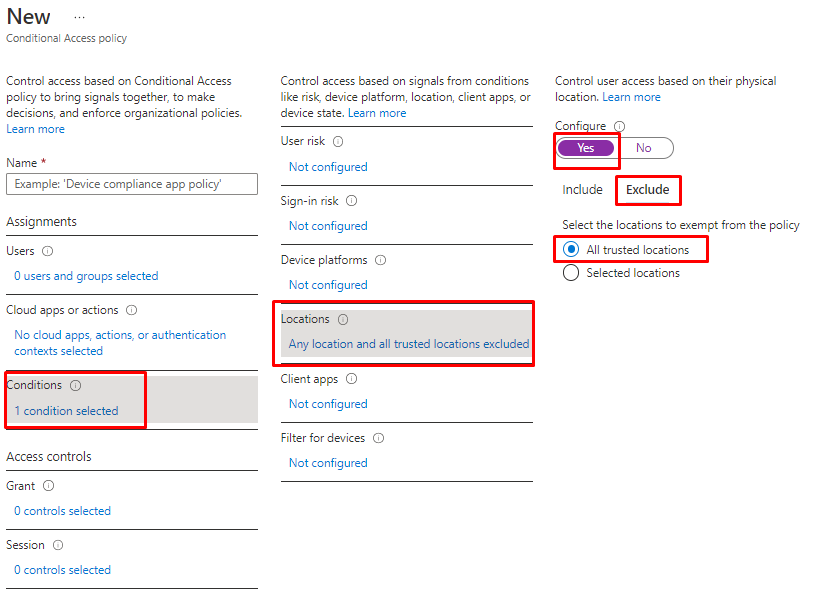This screenshot has width=820, height=601.
Task: Select the All trusted locations radio button
Action: [571, 249]
